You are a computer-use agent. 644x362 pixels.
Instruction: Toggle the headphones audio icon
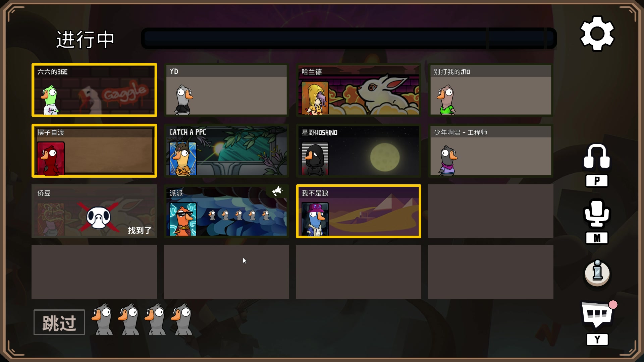click(597, 156)
